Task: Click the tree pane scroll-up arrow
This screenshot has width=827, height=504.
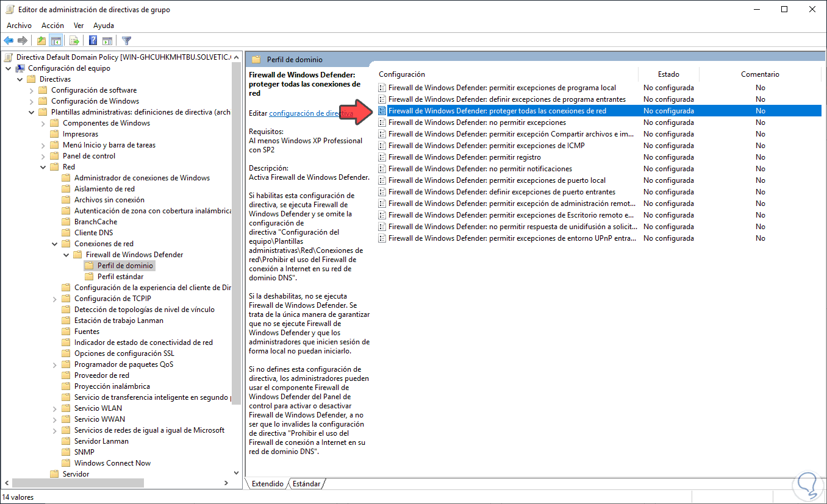Action: pos(237,57)
